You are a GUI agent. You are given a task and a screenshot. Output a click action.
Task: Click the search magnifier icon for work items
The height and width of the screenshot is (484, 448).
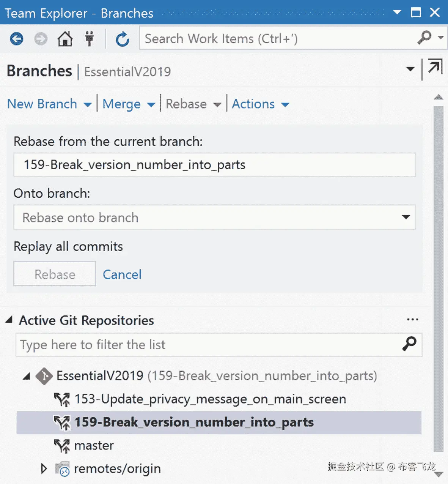[424, 38]
